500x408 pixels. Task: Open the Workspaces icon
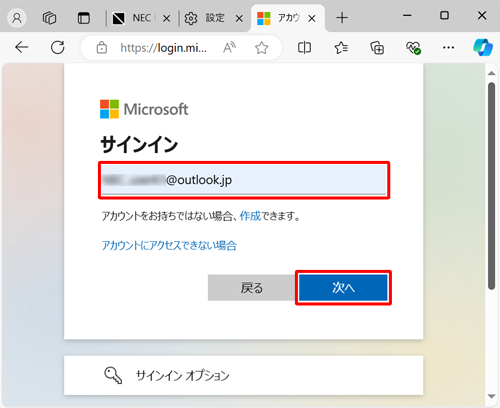[50, 18]
